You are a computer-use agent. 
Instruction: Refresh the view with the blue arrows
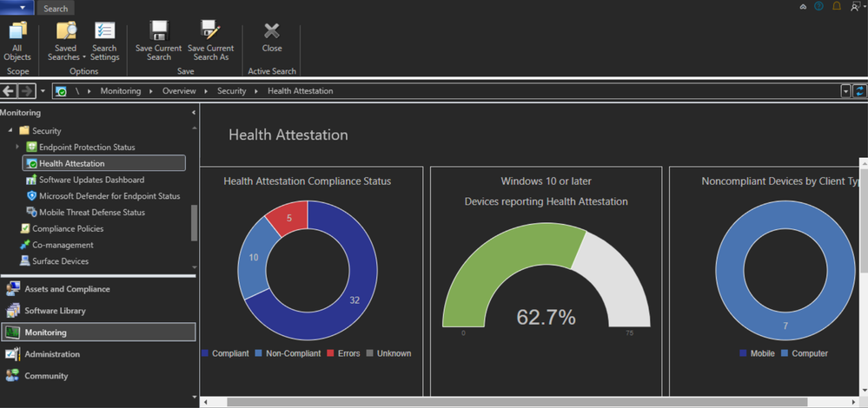click(859, 91)
